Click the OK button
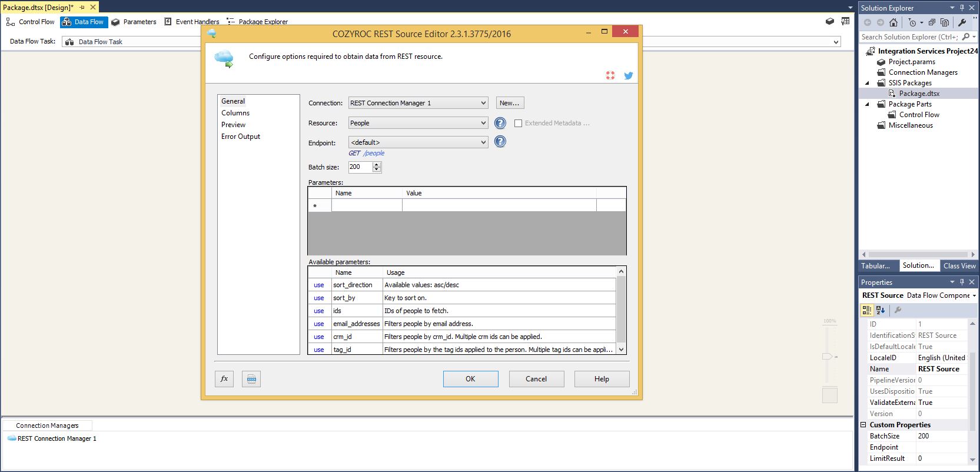Viewport: 980px width, 472px height. pyautogui.click(x=470, y=379)
